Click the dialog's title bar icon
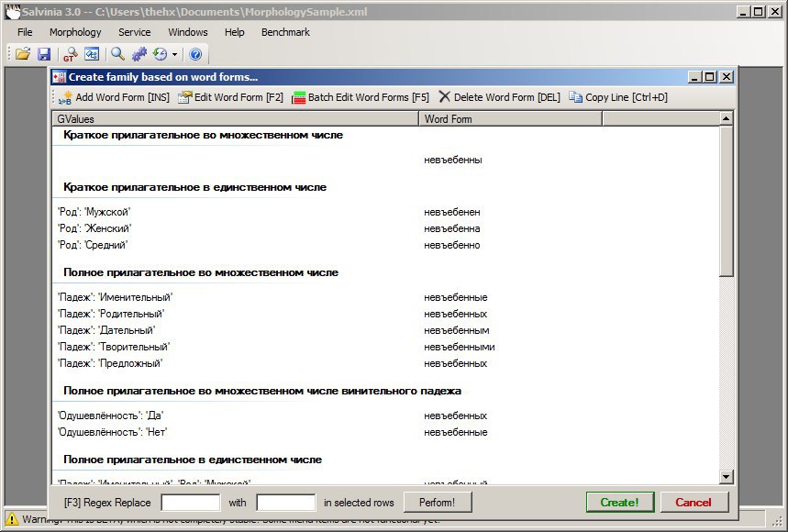788x532 pixels. tap(60, 77)
